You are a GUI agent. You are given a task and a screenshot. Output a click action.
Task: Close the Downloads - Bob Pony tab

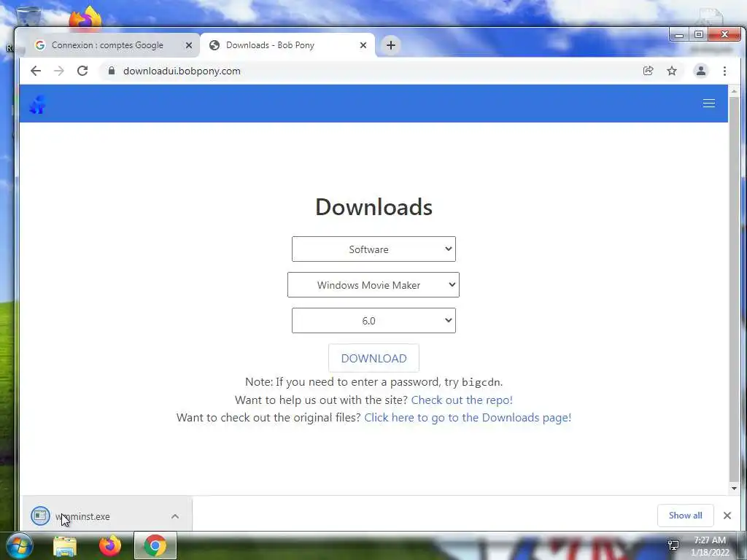(363, 45)
